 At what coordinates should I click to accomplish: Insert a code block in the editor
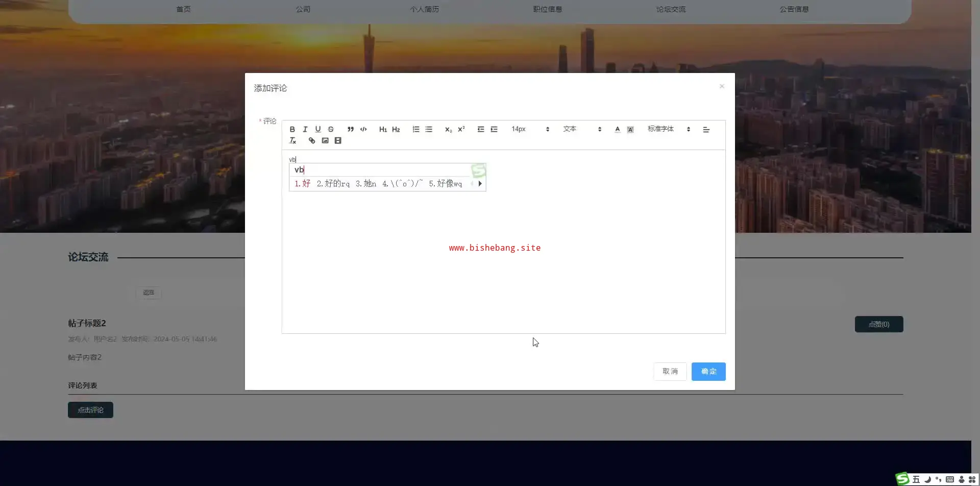click(x=363, y=129)
